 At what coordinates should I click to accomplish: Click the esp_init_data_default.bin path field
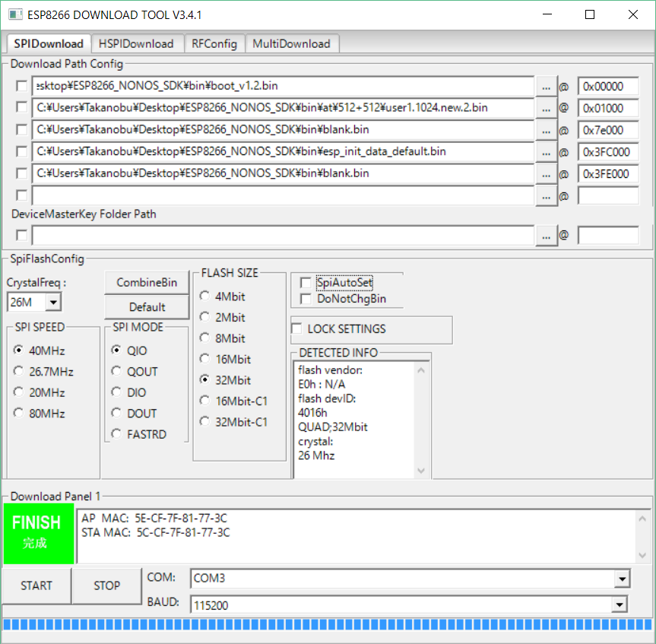pos(283,151)
